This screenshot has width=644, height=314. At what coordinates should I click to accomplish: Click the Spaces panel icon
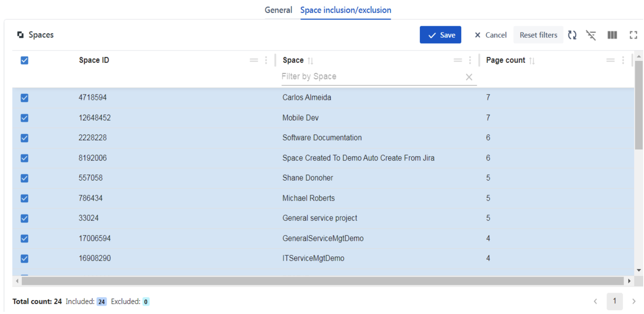pyautogui.click(x=20, y=35)
